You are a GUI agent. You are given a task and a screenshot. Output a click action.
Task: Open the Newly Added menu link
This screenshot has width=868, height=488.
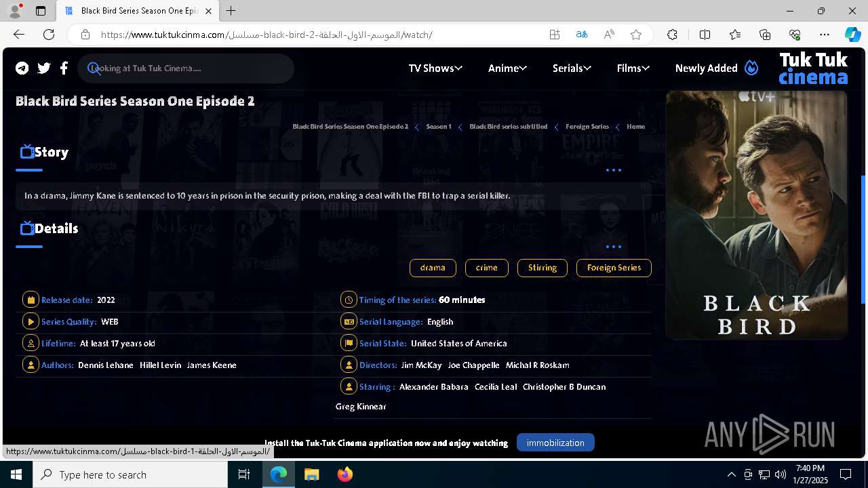coord(706,68)
